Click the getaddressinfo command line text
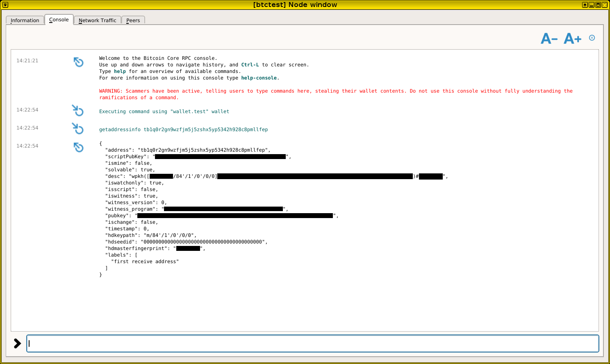This screenshot has height=364, width=610. coord(183,130)
